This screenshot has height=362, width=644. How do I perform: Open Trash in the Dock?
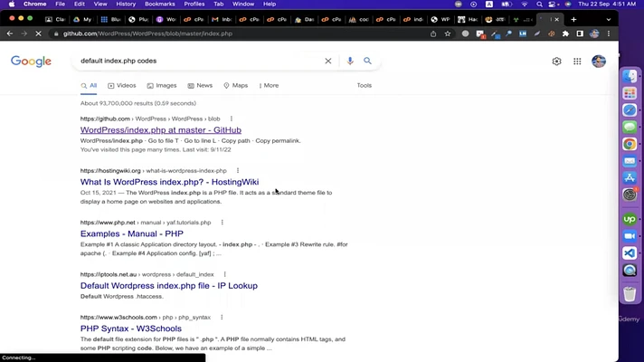coord(630,294)
